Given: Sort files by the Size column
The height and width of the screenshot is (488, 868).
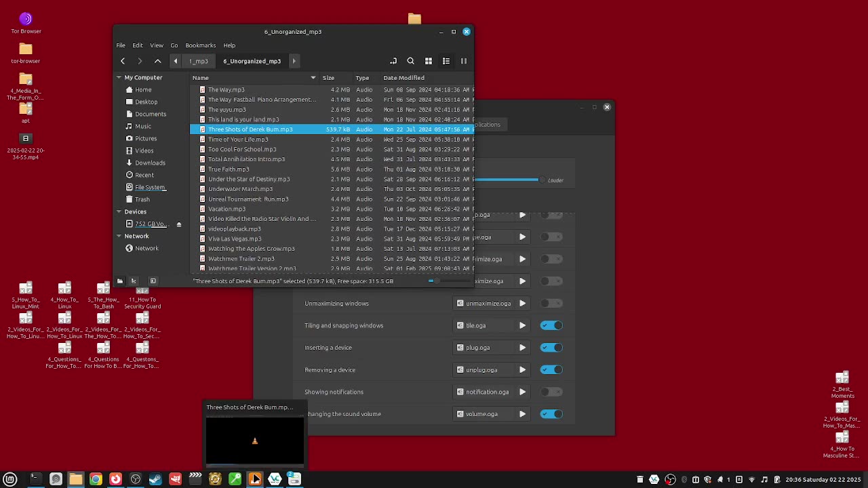Looking at the screenshot, I should (x=336, y=78).
